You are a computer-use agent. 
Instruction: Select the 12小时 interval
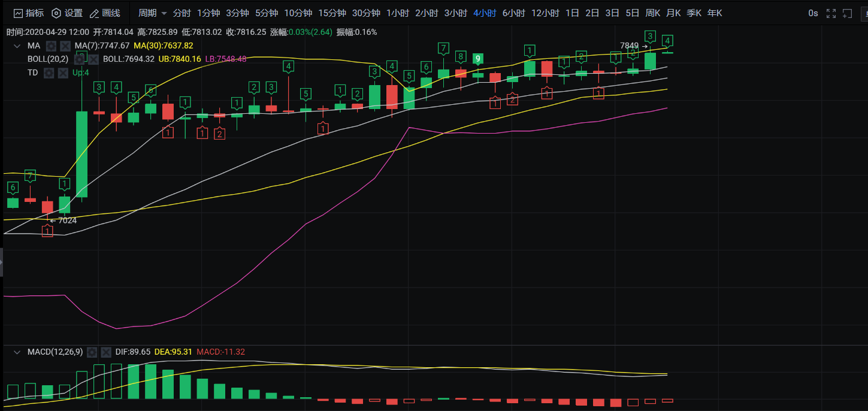tap(545, 13)
